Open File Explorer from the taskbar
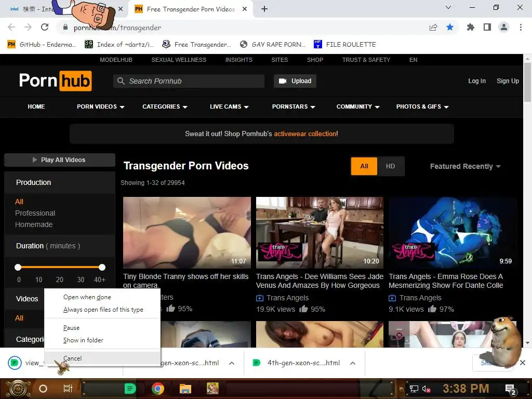 [x=185, y=389]
